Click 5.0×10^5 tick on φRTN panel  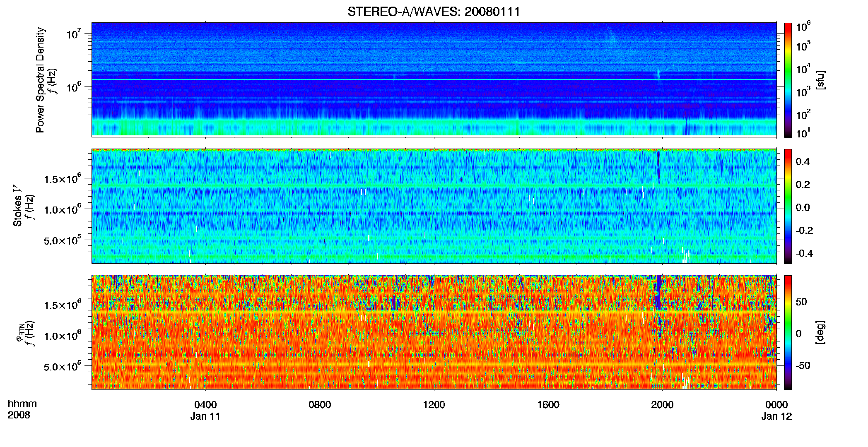(x=63, y=366)
